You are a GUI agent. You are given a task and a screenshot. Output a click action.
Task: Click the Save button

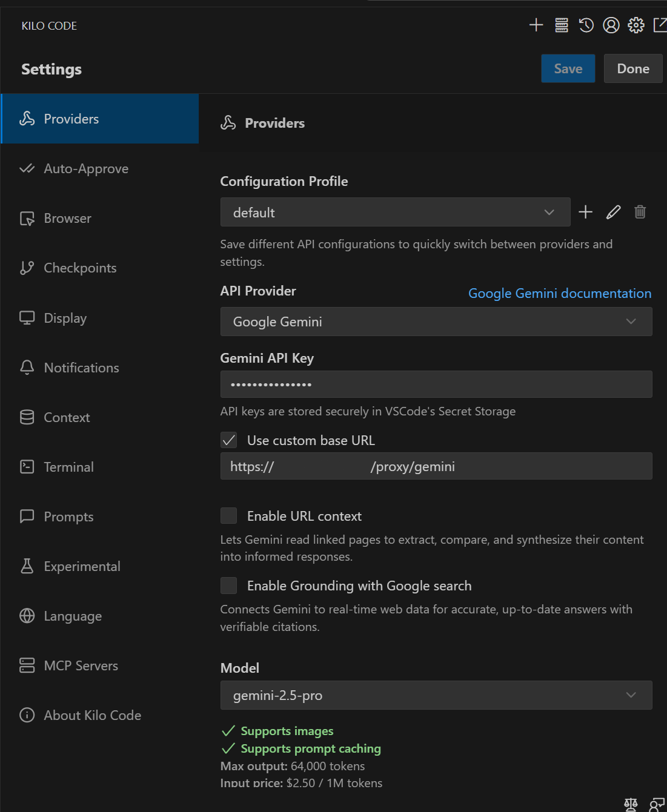click(568, 68)
